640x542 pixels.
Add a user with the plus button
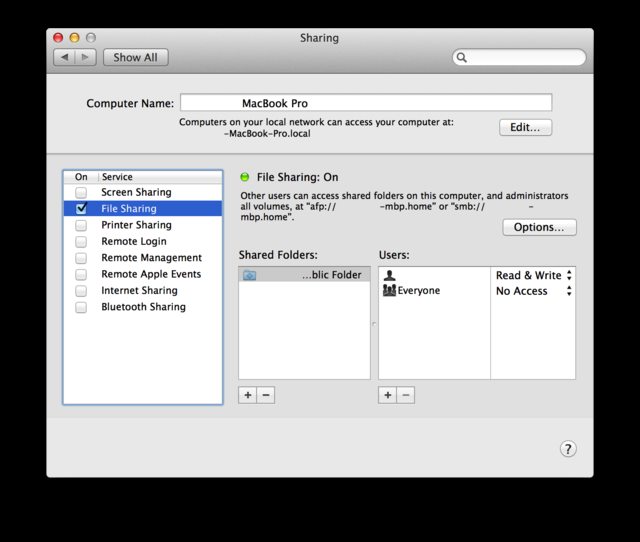[388, 395]
